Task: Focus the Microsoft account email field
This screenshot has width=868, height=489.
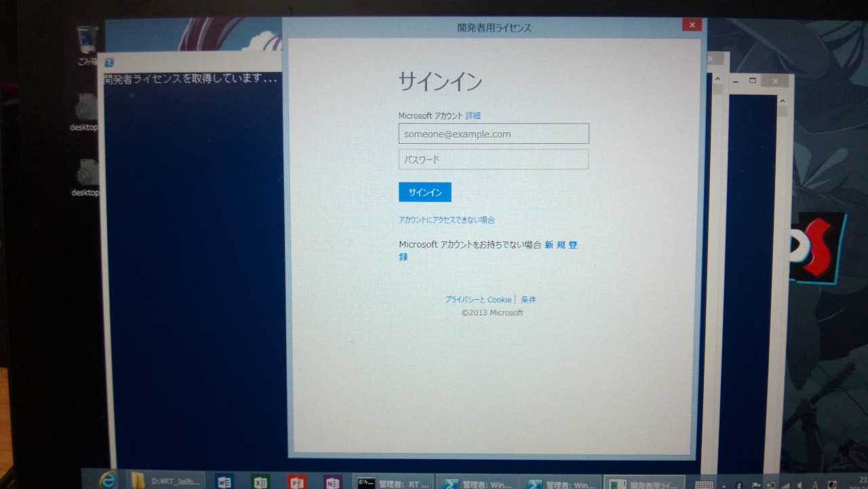Action: 494,134
